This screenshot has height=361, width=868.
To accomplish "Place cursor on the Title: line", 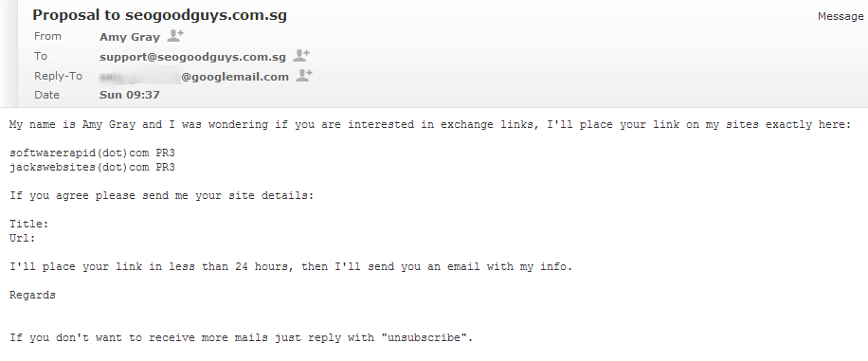I will coord(29,225).
